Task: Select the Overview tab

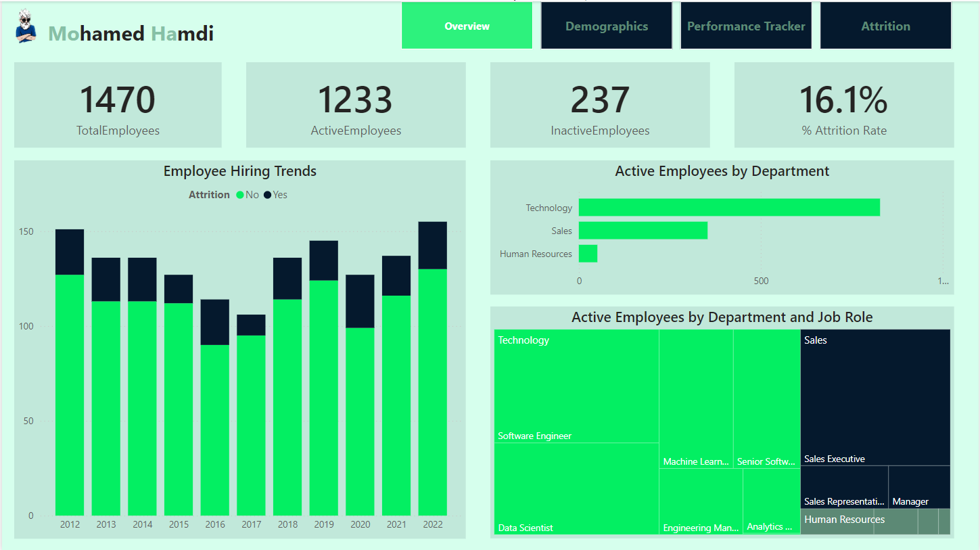Action: click(x=467, y=26)
